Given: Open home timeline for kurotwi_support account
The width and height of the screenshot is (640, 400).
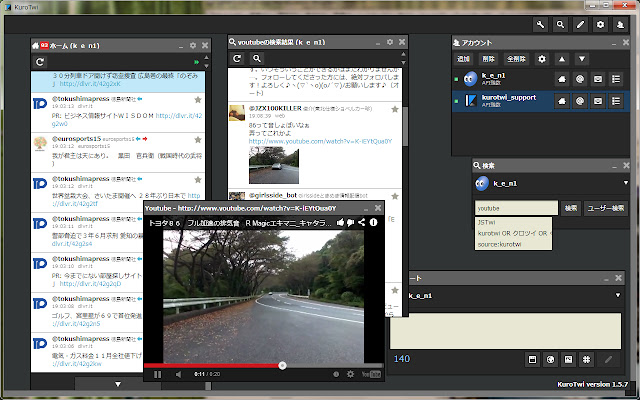Looking at the screenshot, I should [x=564, y=100].
